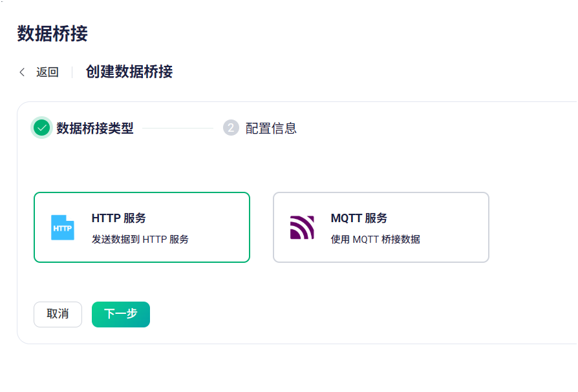Click the 下一步 button
578x392 pixels.
pyautogui.click(x=121, y=315)
